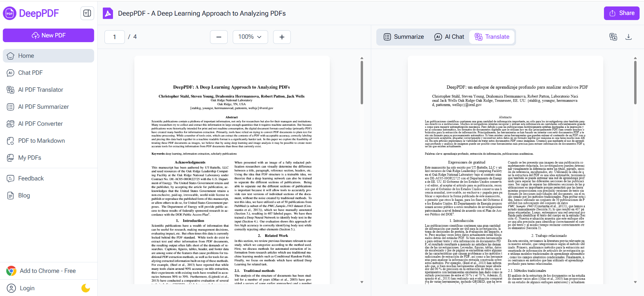Zoom in with the plus button
The image size is (644, 296).
click(x=282, y=37)
